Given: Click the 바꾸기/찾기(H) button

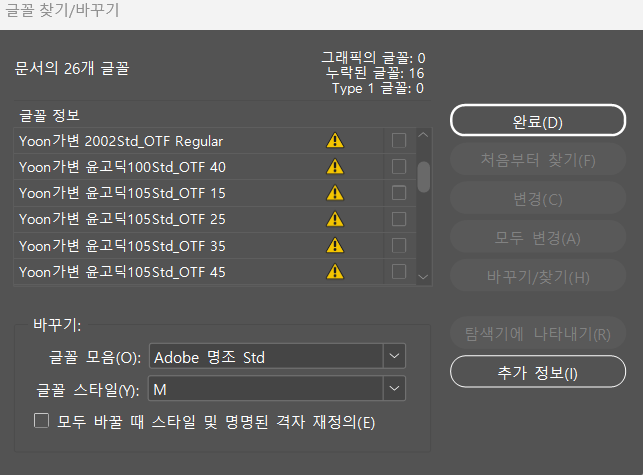Looking at the screenshot, I should (x=538, y=276).
